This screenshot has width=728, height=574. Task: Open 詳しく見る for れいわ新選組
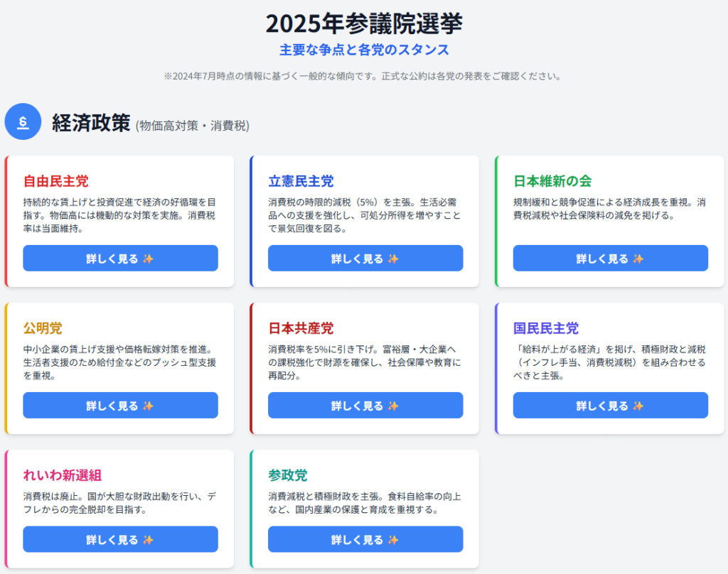point(120,539)
